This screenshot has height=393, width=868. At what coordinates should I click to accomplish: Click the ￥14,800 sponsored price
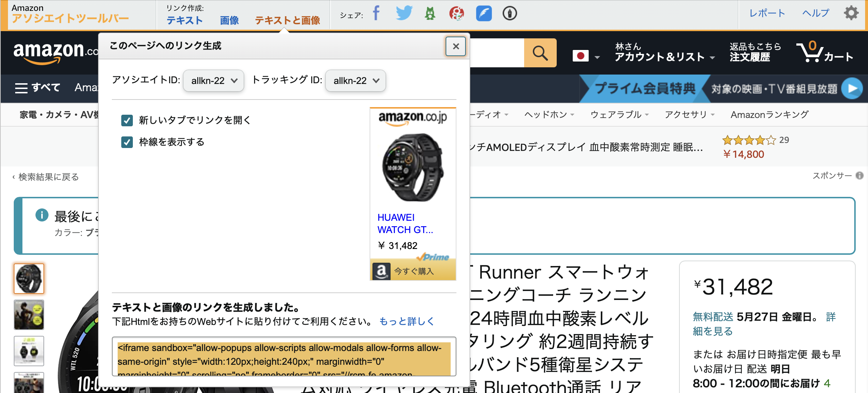pyautogui.click(x=743, y=155)
